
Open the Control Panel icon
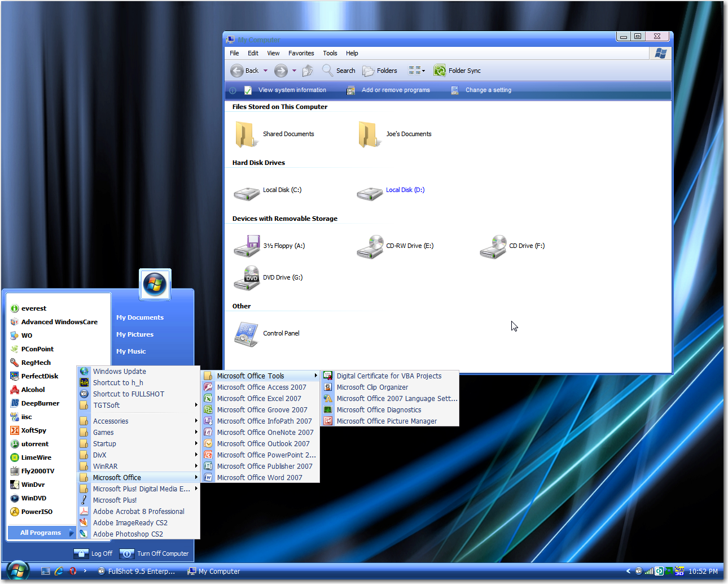click(x=246, y=334)
